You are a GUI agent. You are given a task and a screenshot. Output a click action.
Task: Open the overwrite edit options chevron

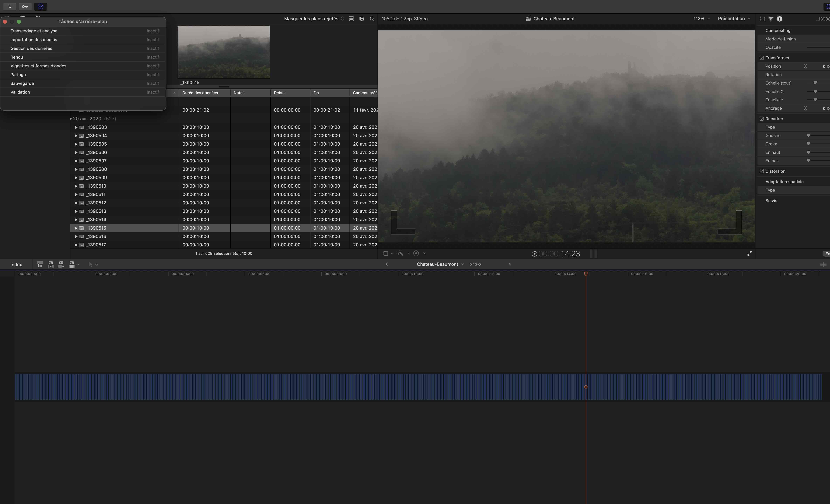(78, 265)
